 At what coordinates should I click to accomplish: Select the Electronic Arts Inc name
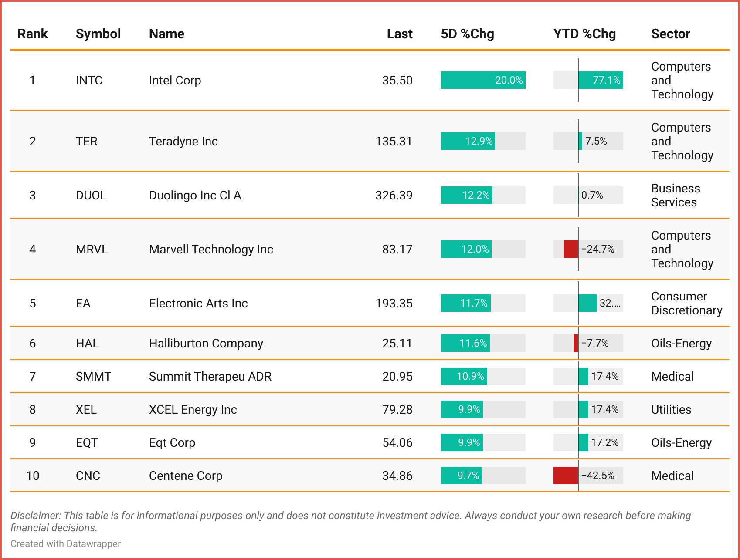(198, 304)
